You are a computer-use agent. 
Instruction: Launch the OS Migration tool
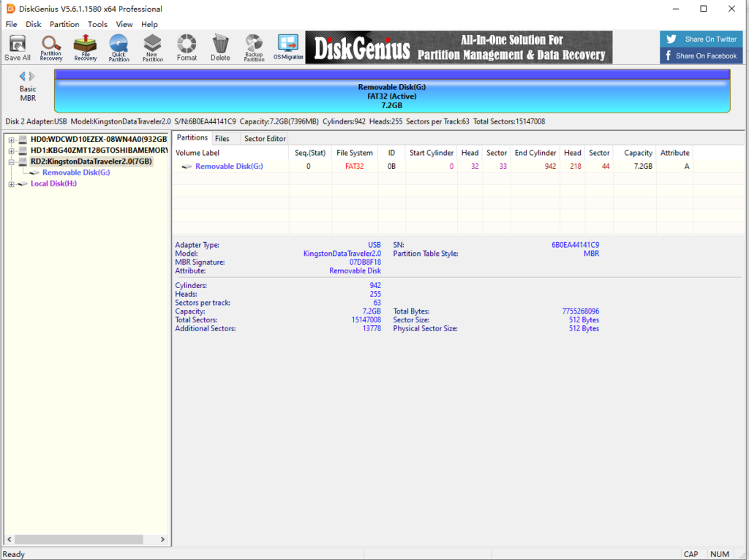coord(288,48)
